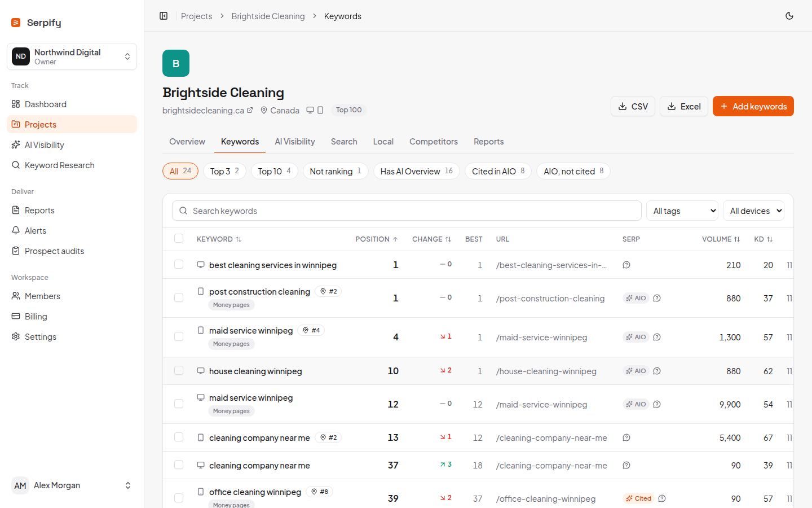Viewport: 812px width, 508px height.
Task: Filter by Has AI Overview
Action: point(417,171)
